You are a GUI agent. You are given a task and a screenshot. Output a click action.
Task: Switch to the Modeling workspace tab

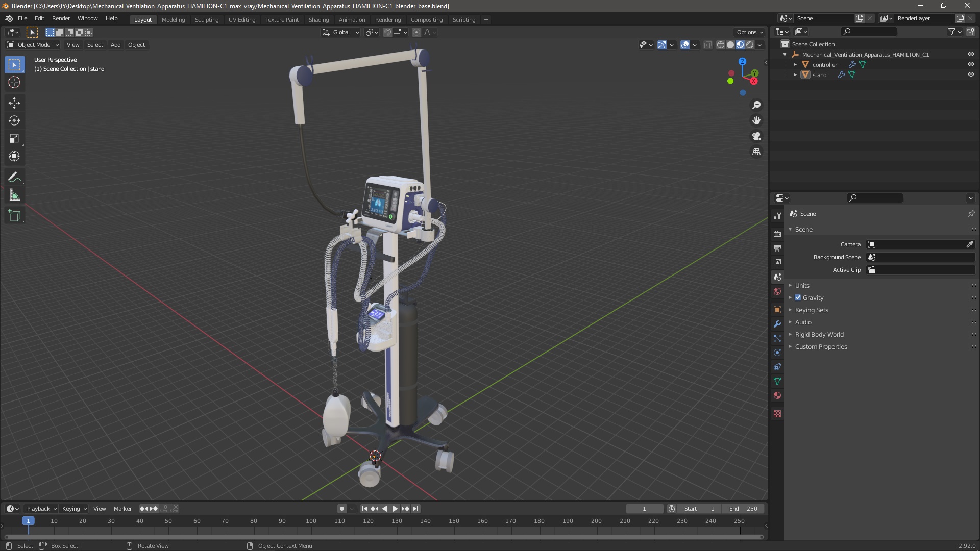pos(173,19)
